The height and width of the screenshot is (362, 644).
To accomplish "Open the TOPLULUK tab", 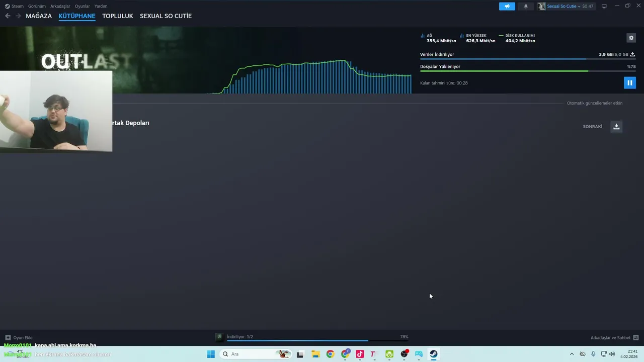I will pos(118,16).
